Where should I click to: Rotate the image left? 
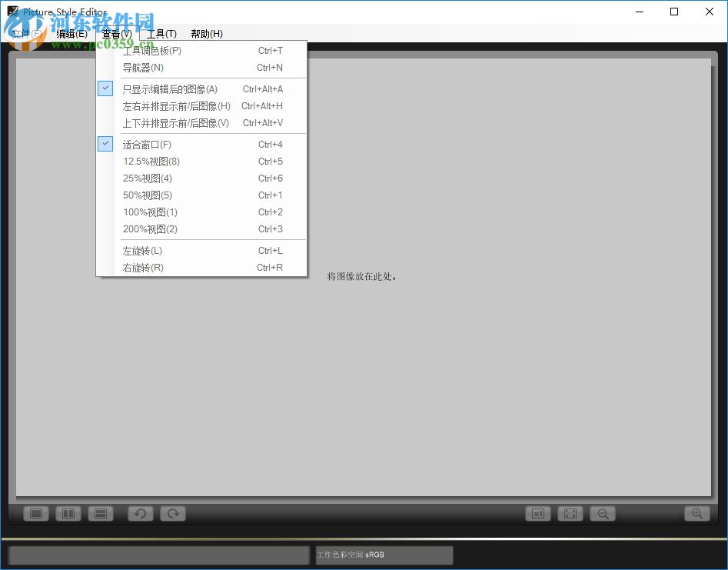click(x=140, y=513)
